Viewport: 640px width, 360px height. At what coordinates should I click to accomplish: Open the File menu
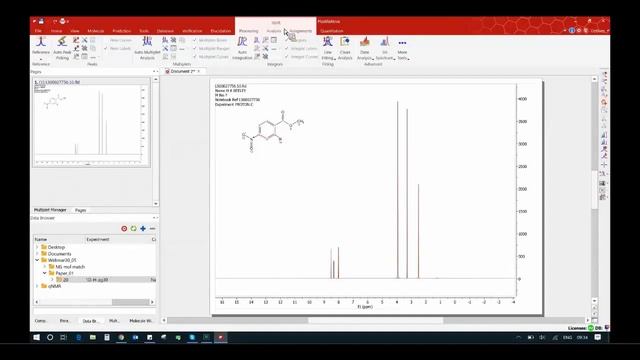tap(38, 31)
